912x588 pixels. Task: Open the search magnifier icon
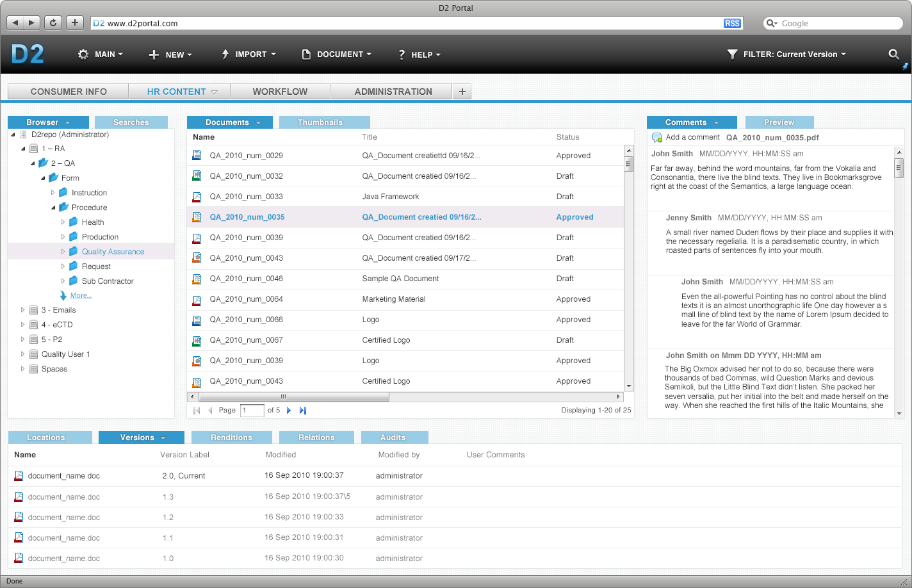pyautogui.click(x=893, y=54)
